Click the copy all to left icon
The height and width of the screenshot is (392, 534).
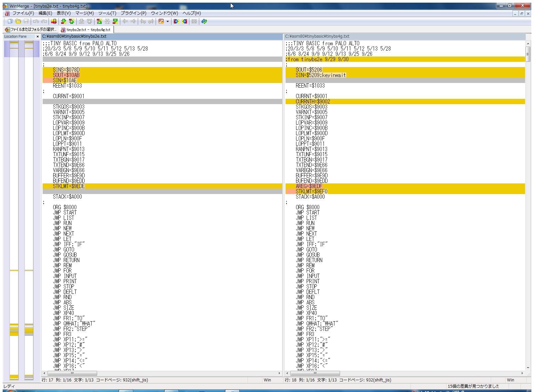(184, 21)
